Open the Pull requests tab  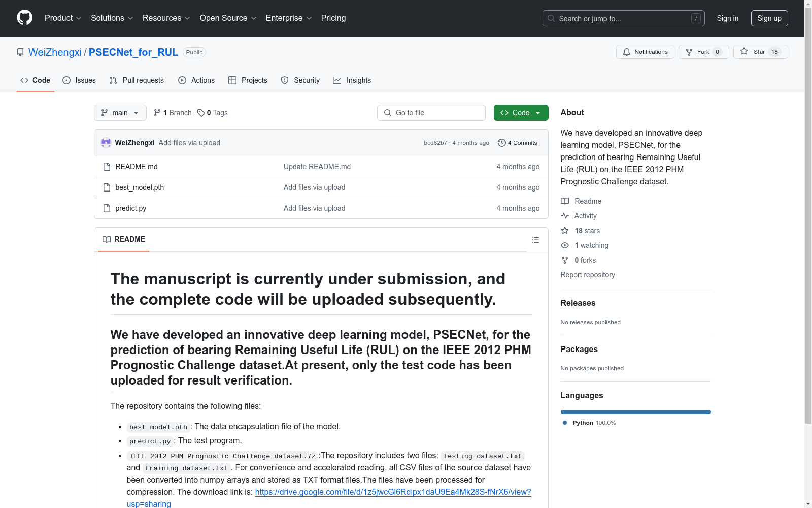click(137, 80)
